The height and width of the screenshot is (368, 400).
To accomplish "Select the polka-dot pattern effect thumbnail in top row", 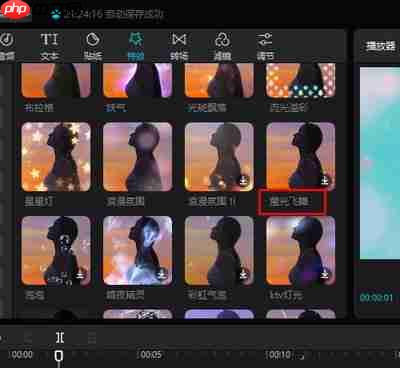I will 301,80.
